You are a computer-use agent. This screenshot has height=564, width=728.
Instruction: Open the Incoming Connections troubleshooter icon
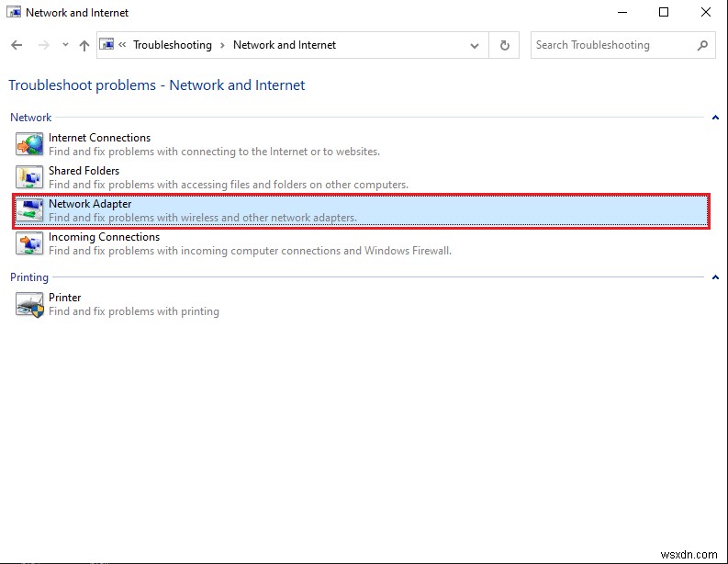pos(29,243)
